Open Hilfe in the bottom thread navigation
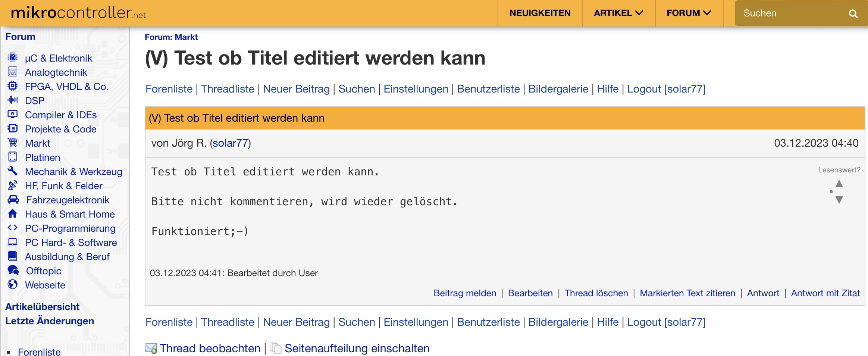Image resolution: width=868 pixels, height=356 pixels. (608, 322)
